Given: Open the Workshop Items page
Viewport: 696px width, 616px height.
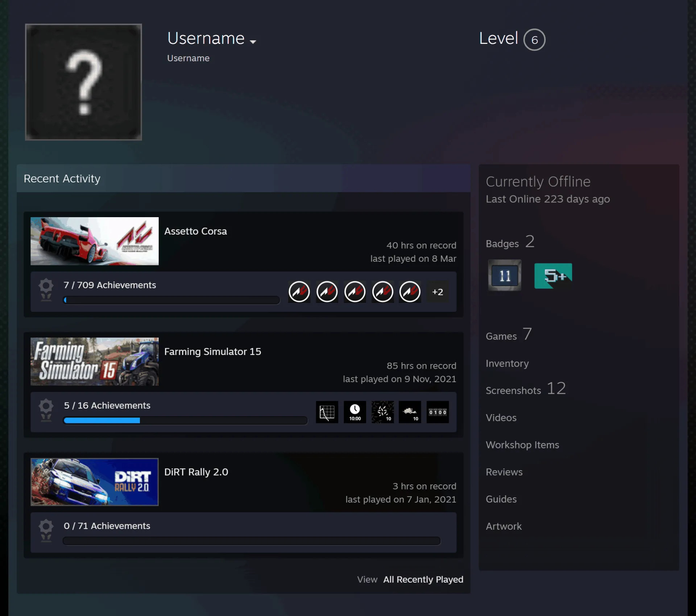Looking at the screenshot, I should pos(522,445).
